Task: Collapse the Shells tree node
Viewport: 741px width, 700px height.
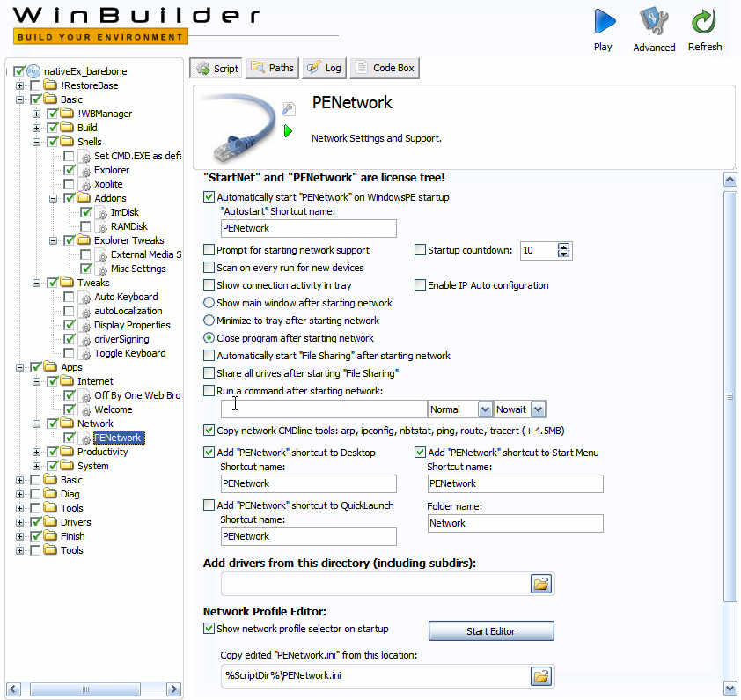Action: (36, 142)
